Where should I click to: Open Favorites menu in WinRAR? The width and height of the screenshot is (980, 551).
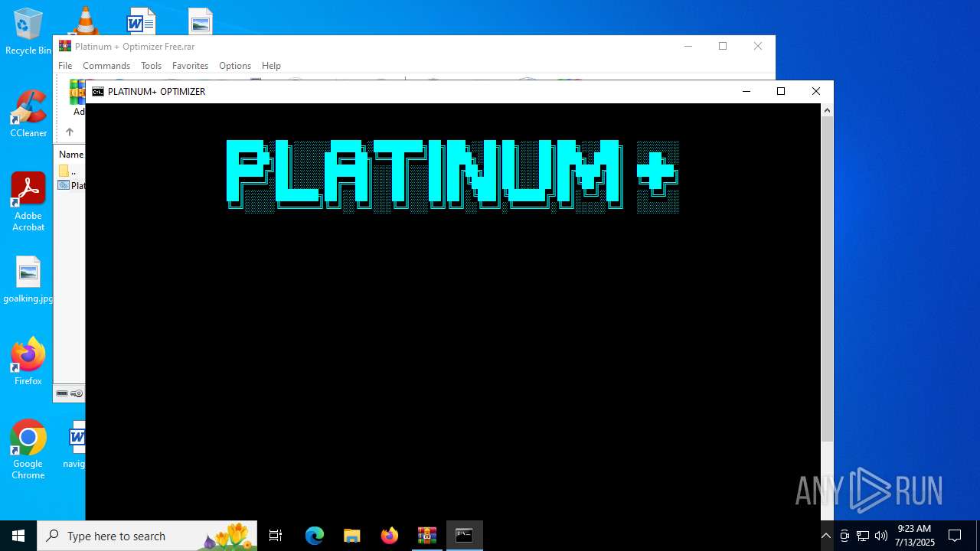190,66
